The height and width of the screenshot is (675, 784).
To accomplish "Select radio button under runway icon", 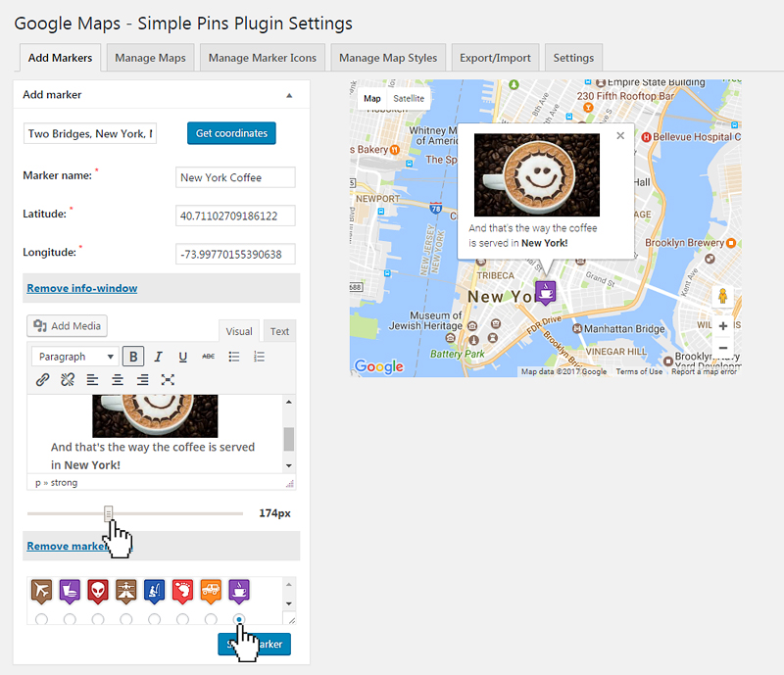I will [126, 619].
